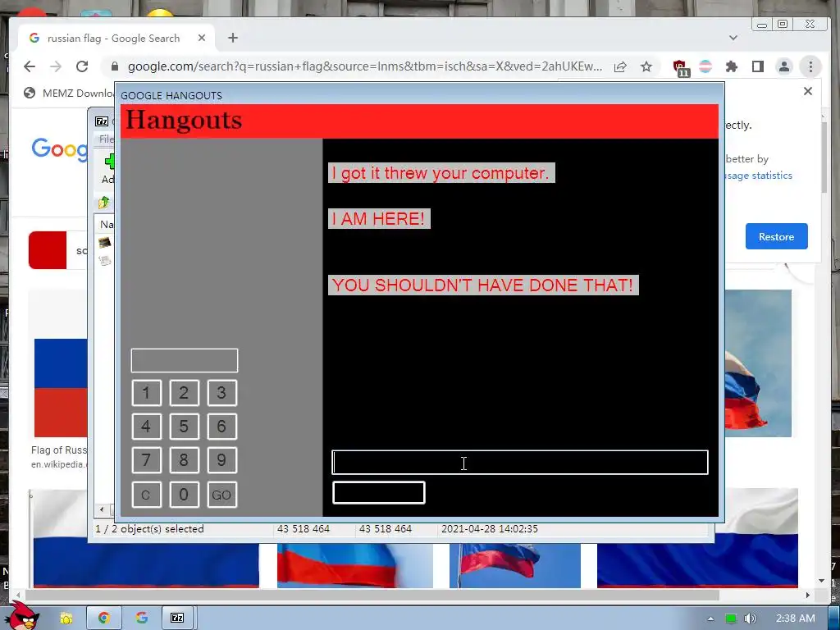Viewport: 840px width, 630px height.
Task: Click the 'I got it threw your computer.' message
Action: (441, 173)
